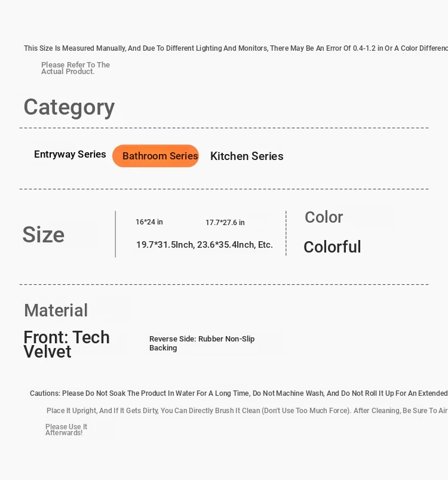Click the Cautions soaking warning line

tap(239, 393)
